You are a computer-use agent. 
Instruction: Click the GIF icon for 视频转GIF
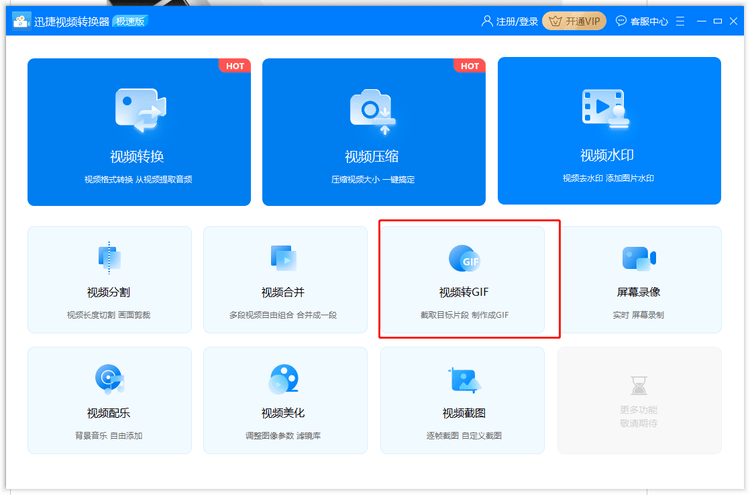coord(464,259)
